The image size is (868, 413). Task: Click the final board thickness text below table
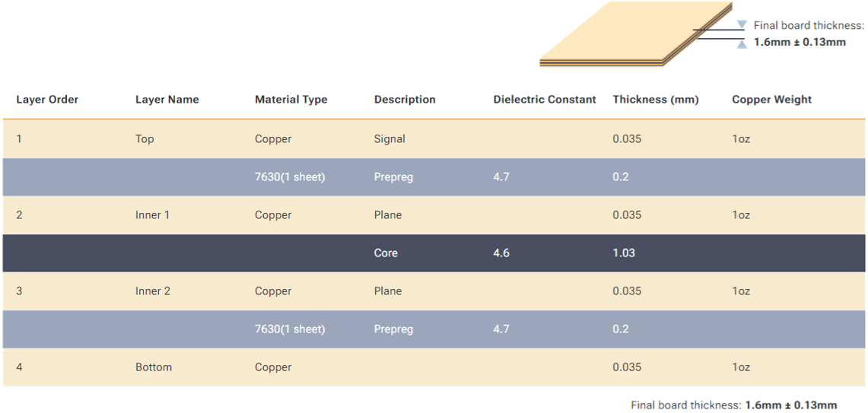click(x=734, y=405)
